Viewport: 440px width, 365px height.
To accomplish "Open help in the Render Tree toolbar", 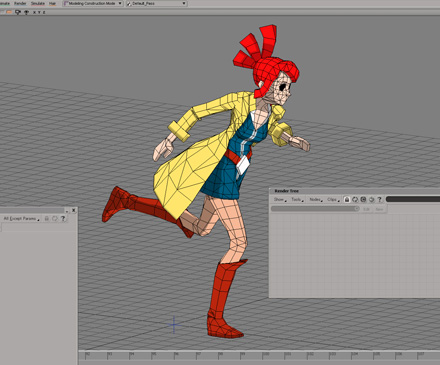I will click(379, 199).
